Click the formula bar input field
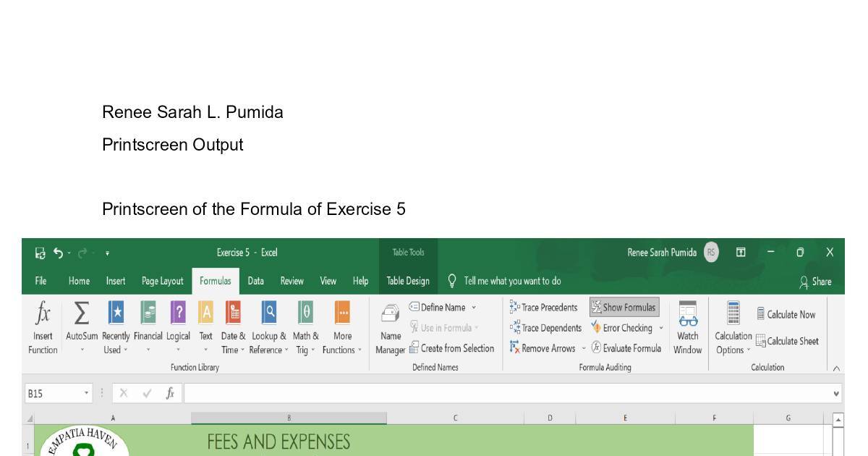This screenshot has width=868, height=456. coord(506,393)
